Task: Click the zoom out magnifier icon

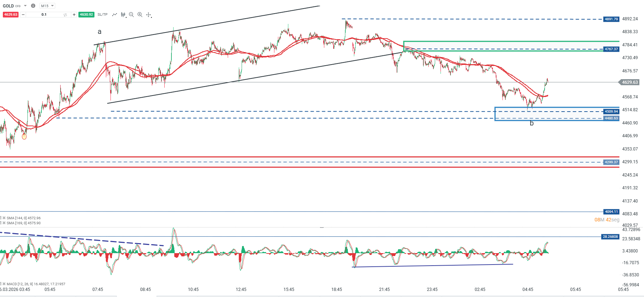Action: [132, 15]
